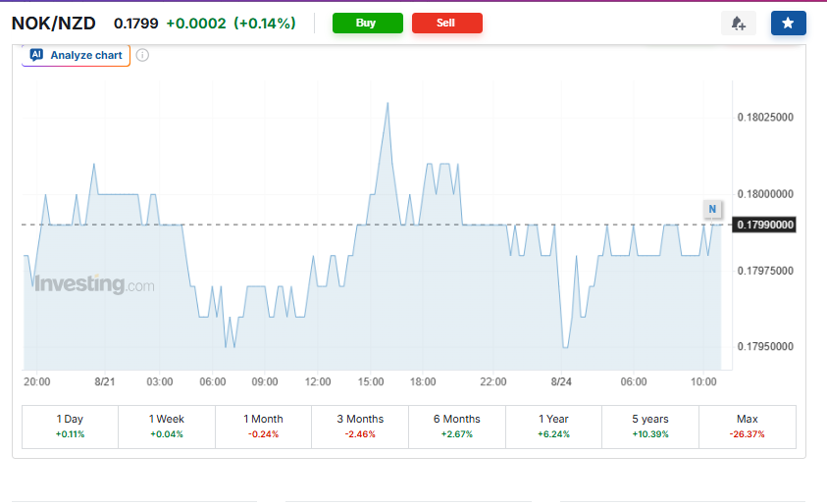The height and width of the screenshot is (504, 827).
Task: Click the red Sell button
Action: [446, 24]
